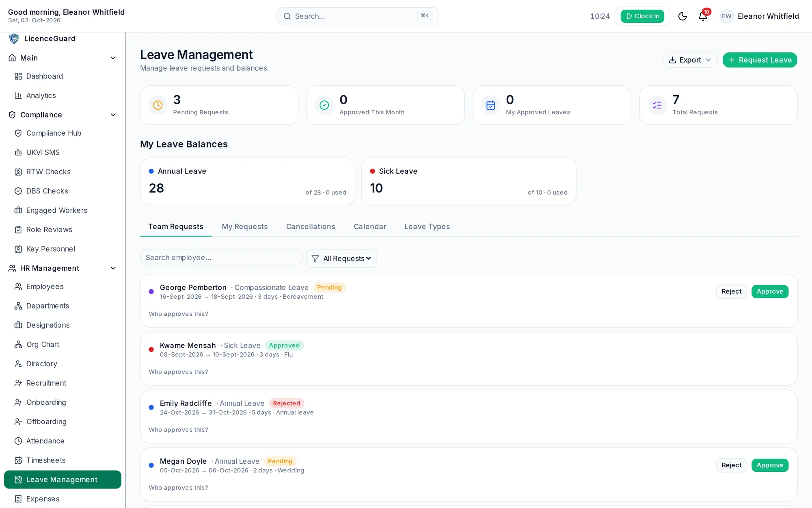Open Eleanor Whitfield profile menu
The image size is (812, 508).
click(759, 16)
